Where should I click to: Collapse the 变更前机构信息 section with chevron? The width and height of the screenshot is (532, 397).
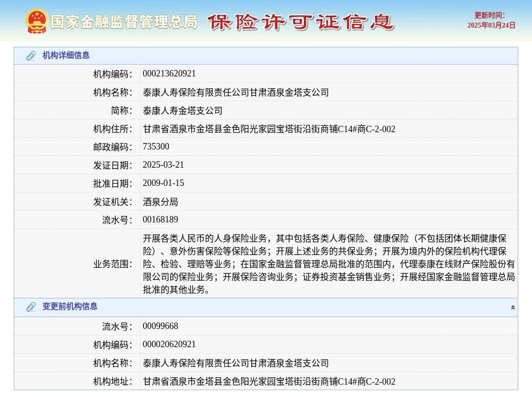(x=513, y=307)
